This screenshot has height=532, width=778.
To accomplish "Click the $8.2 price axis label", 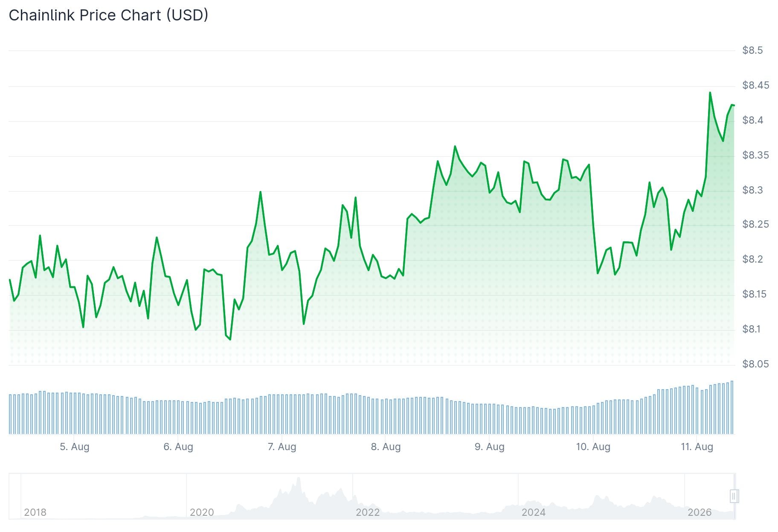I will click(x=752, y=259).
